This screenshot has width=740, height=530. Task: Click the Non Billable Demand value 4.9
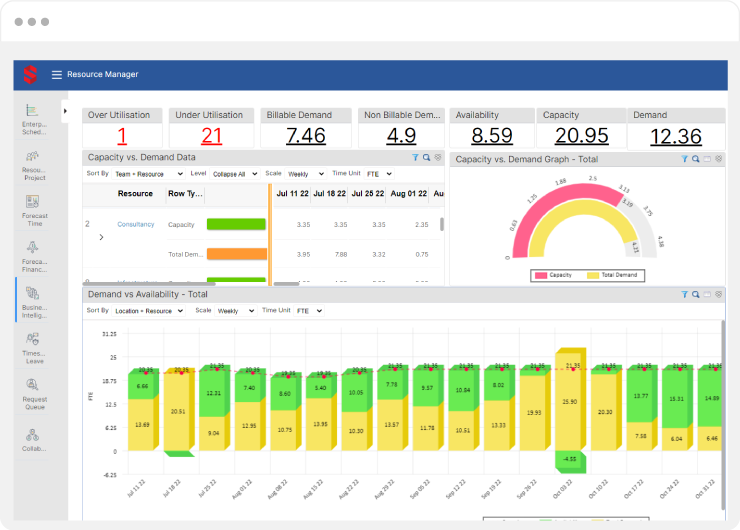click(401, 136)
